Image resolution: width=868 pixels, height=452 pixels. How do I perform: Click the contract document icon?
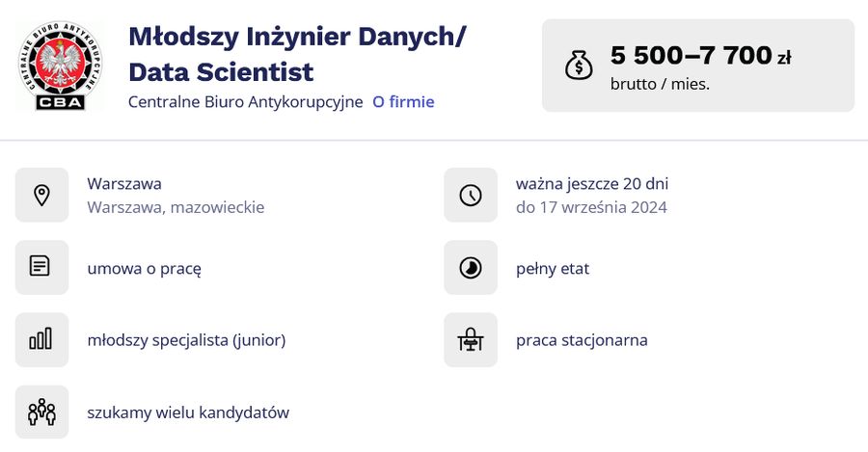click(x=40, y=266)
